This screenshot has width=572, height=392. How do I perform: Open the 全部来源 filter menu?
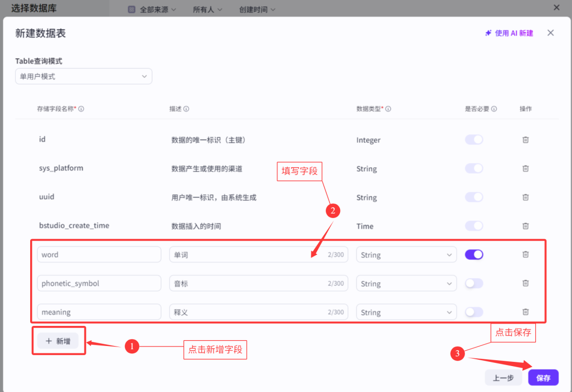[153, 9]
